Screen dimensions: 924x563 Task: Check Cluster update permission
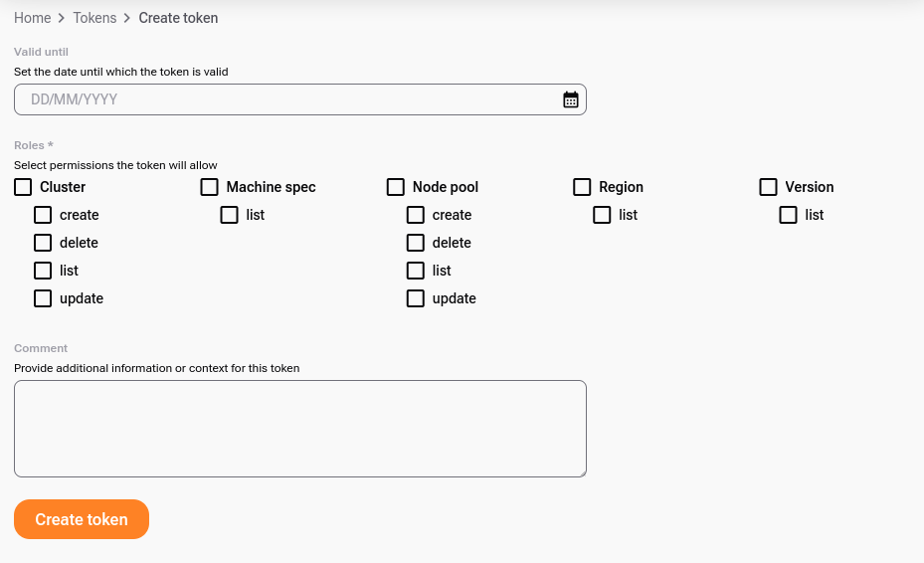43,298
